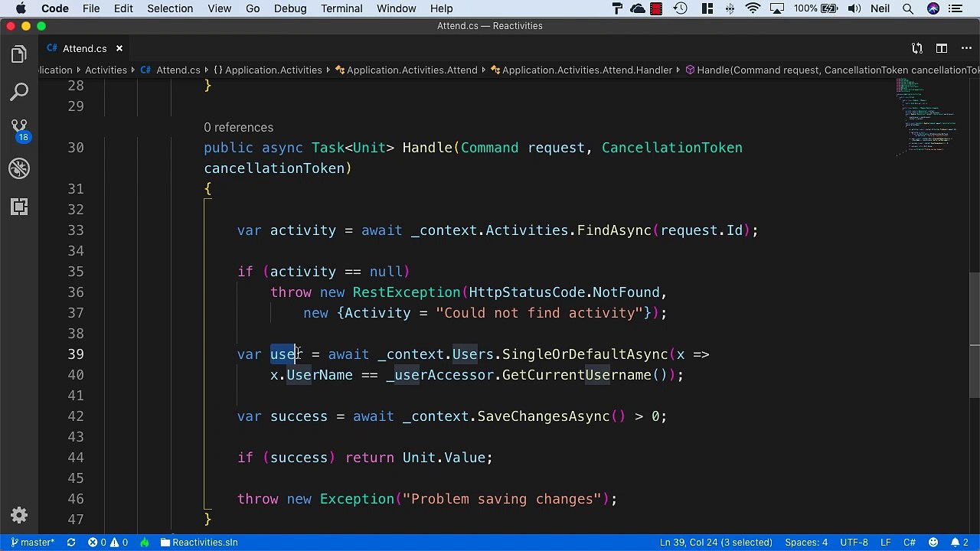Click the master* git branch indicator
This screenshot has height=551, width=980.
pos(32,543)
